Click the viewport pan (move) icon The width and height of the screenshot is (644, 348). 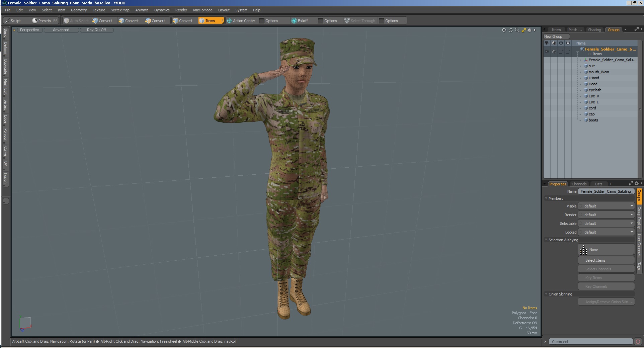coord(504,30)
